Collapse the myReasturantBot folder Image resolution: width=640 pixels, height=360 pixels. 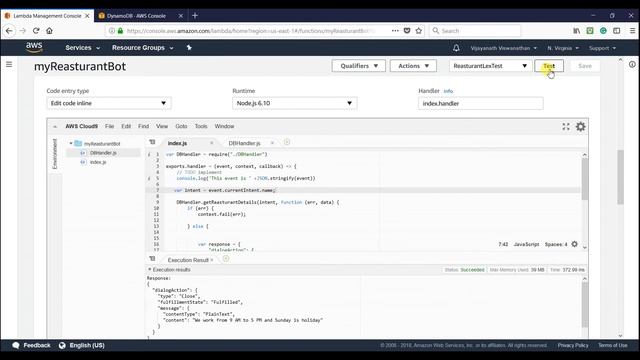(71, 144)
